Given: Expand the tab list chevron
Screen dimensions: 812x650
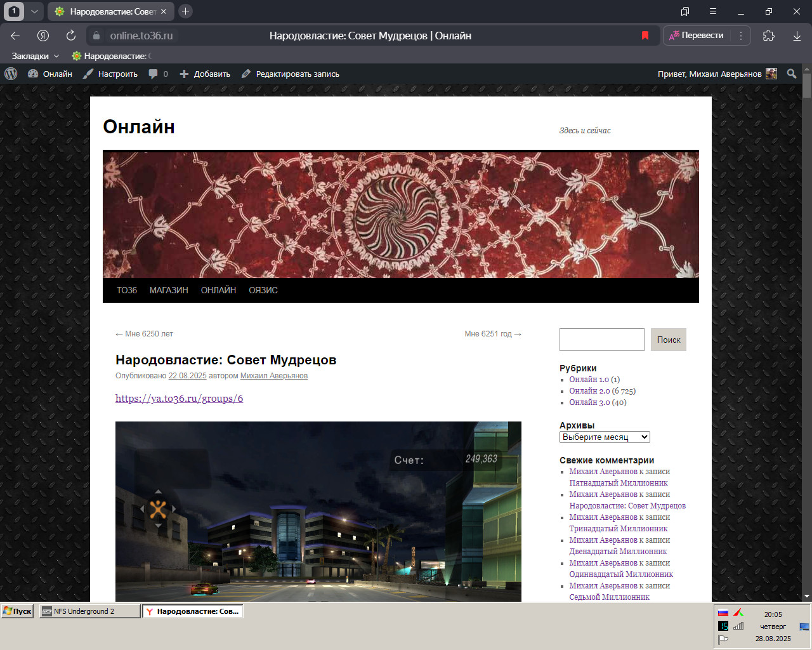Looking at the screenshot, I should 34,11.
